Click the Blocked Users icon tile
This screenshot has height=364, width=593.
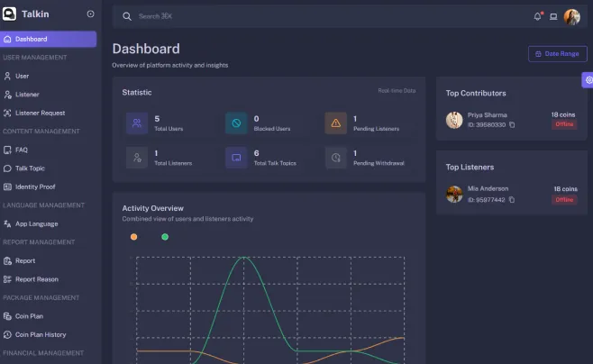tap(236, 123)
